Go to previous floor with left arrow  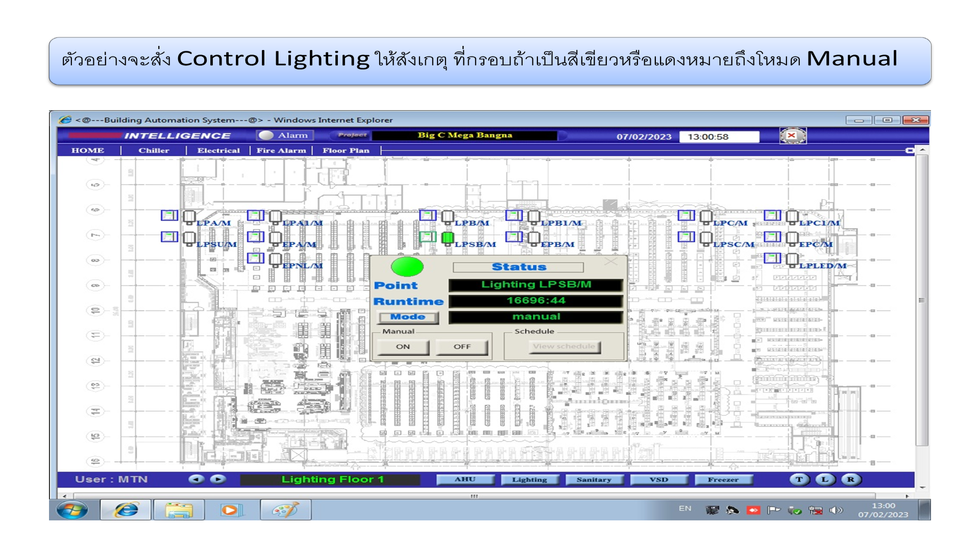[x=196, y=480]
